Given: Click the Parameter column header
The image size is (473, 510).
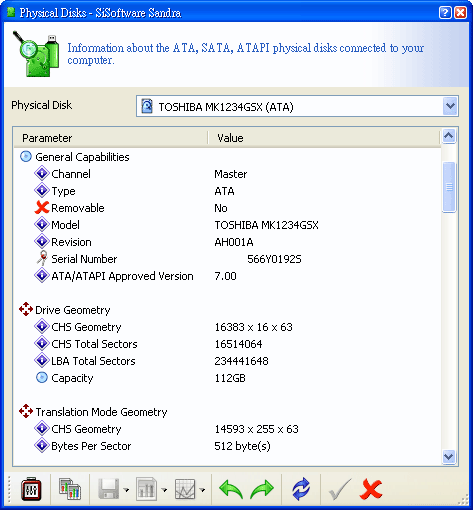Looking at the screenshot, I should pyautogui.click(x=110, y=138).
